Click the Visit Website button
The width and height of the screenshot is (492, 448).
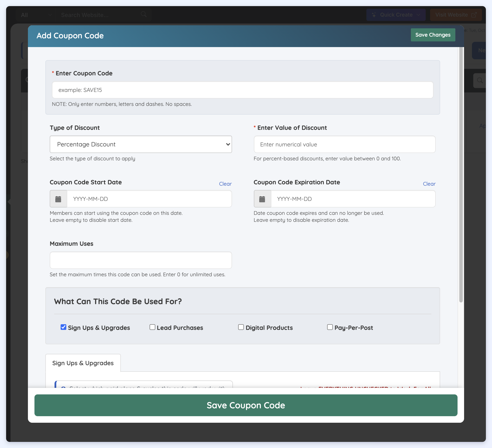pyautogui.click(x=456, y=15)
